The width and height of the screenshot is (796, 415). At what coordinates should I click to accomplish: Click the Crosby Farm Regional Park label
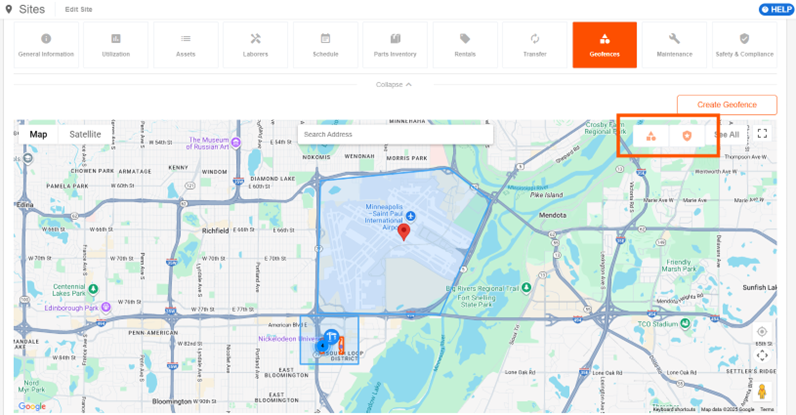click(605, 128)
